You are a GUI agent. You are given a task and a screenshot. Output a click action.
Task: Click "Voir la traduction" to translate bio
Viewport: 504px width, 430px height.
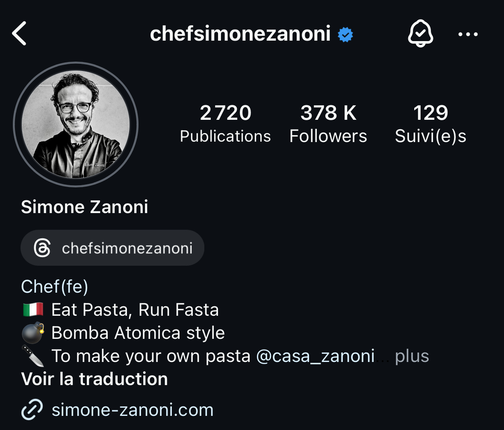click(x=94, y=379)
